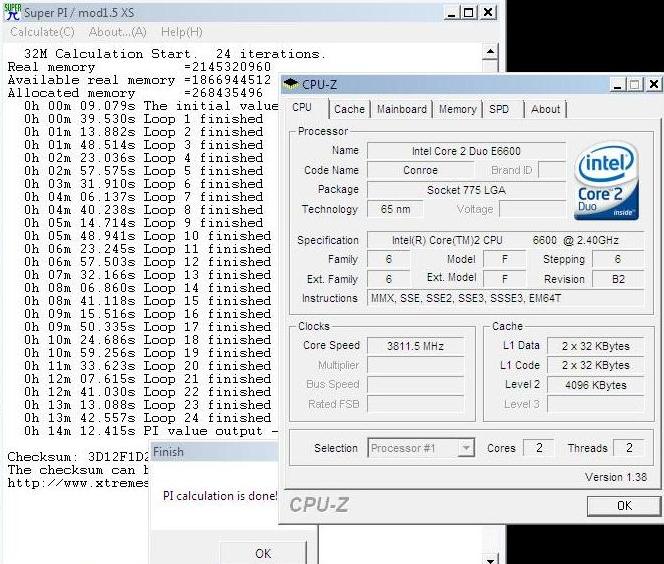Screen dimensions: 664x564
Task: Click the OK button in CPU-Z
Action: 624,506
